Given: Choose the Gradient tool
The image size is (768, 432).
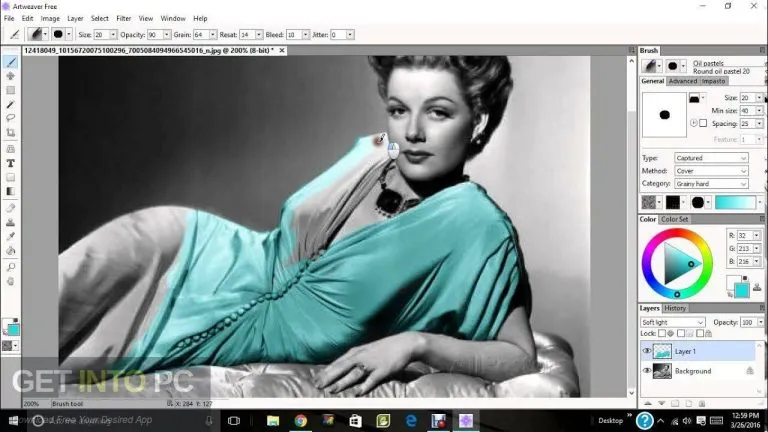Looking at the screenshot, I should pyautogui.click(x=10, y=192).
